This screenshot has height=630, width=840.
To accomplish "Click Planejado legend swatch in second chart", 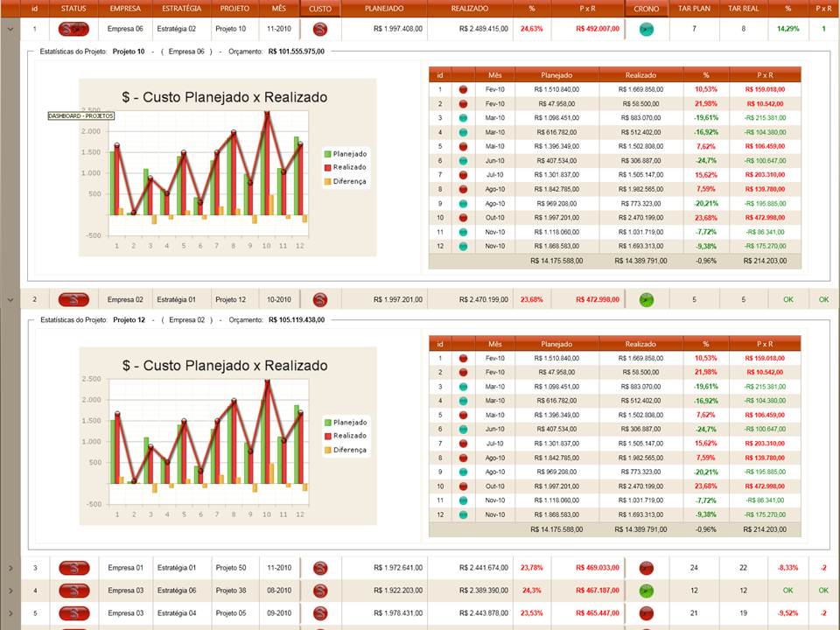I will click(x=328, y=423).
